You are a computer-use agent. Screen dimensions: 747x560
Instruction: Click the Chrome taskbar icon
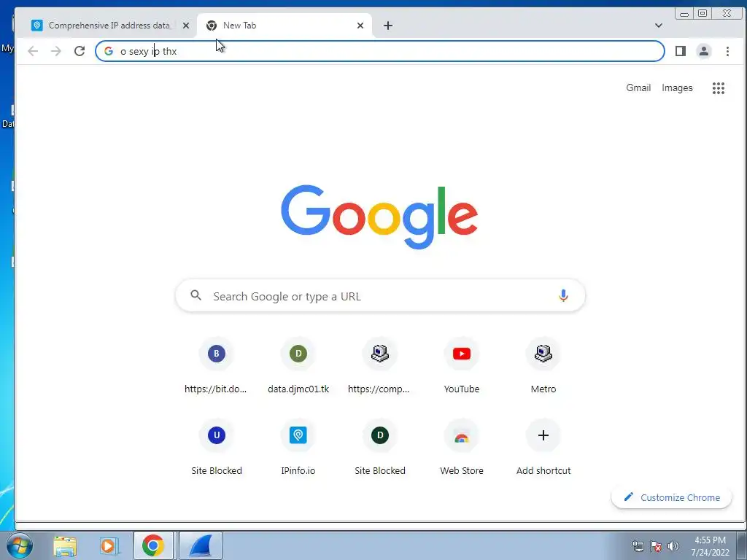[x=153, y=545]
